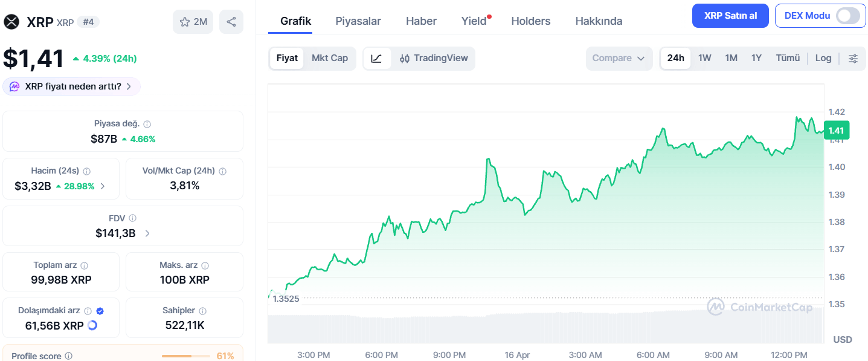The height and width of the screenshot is (361, 868).
Task: Click the volume bars area under chart
Action: coord(547,328)
